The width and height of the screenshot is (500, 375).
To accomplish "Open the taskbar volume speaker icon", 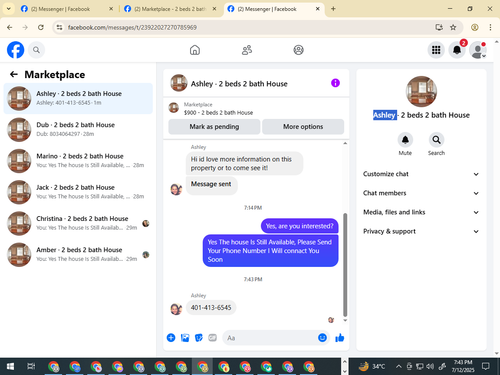I will pos(430,366).
